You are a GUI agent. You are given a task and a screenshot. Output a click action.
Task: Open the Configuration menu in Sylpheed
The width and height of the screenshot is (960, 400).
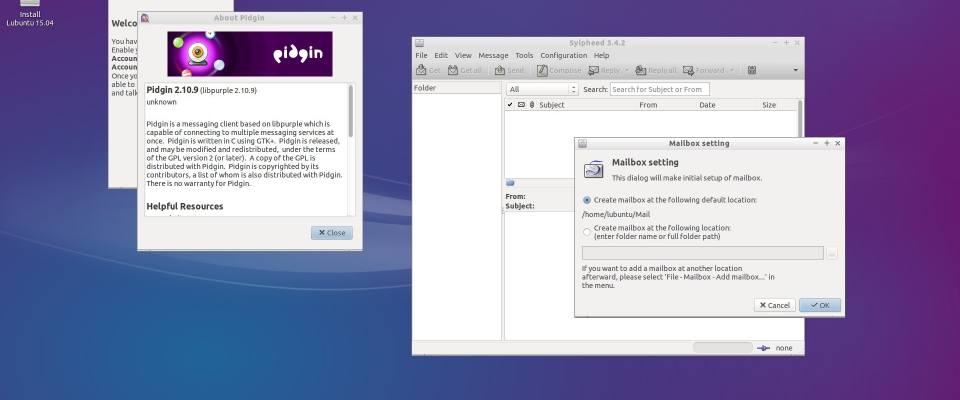click(563, 55)
